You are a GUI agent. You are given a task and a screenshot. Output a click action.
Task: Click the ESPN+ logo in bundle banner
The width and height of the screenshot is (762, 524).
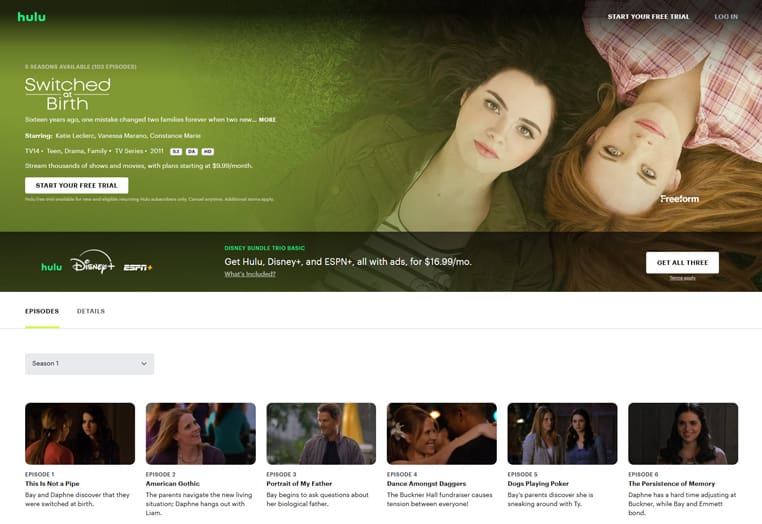(x=138, y=267)
